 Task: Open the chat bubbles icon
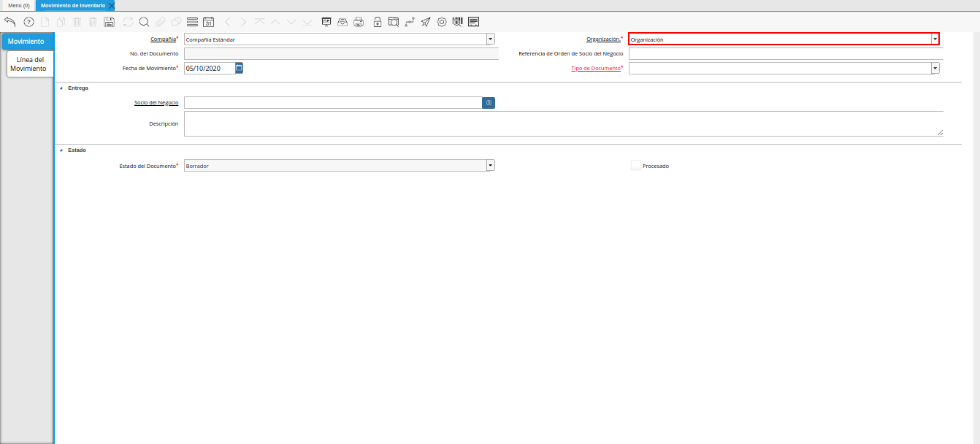pyautogui.click(x=176, y=22)
